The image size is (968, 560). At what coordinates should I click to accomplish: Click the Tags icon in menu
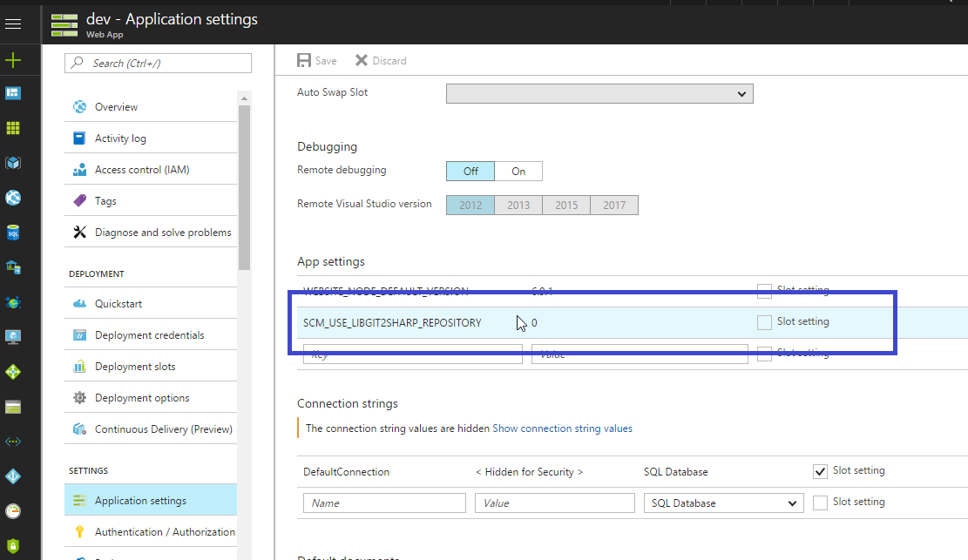tap(80, 201)
